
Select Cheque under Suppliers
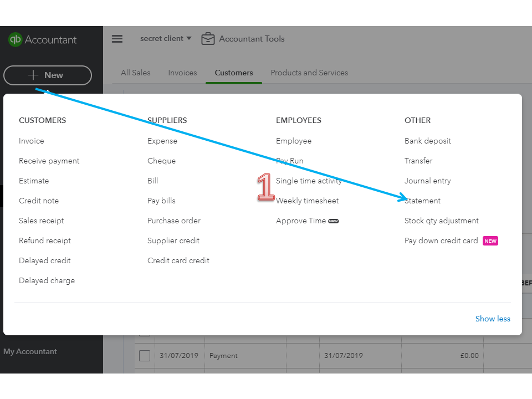pos(161,161)
